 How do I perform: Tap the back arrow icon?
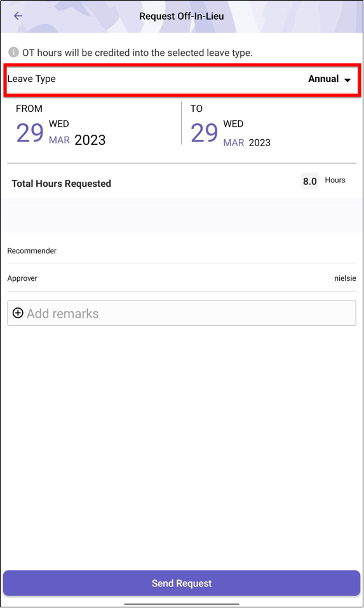[18, 16]
